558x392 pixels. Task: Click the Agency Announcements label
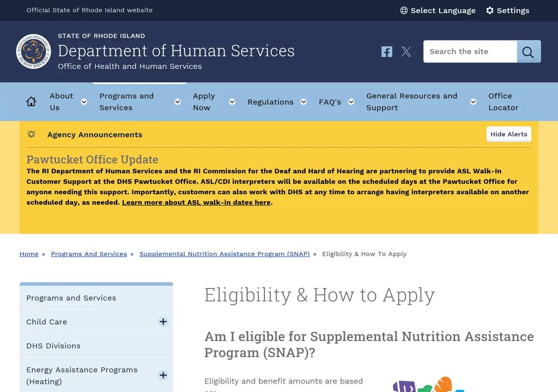[95, 134]
